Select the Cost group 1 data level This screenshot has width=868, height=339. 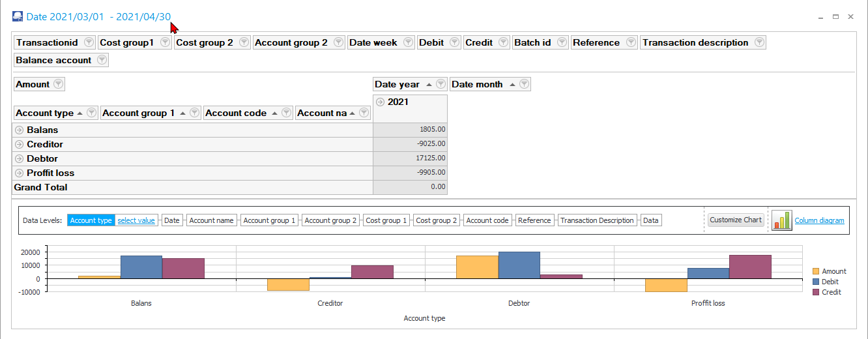click(386, 220)
